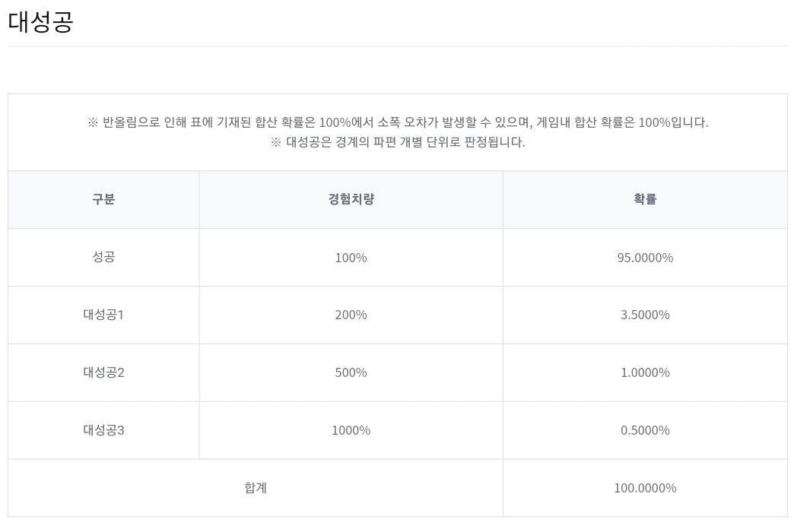This screenshot has height=532, width=797.
Task: Click the 대성공 page heading
Action: (40, 21)
